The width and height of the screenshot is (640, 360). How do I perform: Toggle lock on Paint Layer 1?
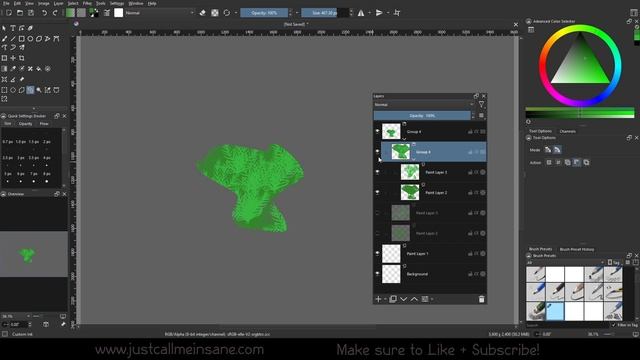click(470, 253)
